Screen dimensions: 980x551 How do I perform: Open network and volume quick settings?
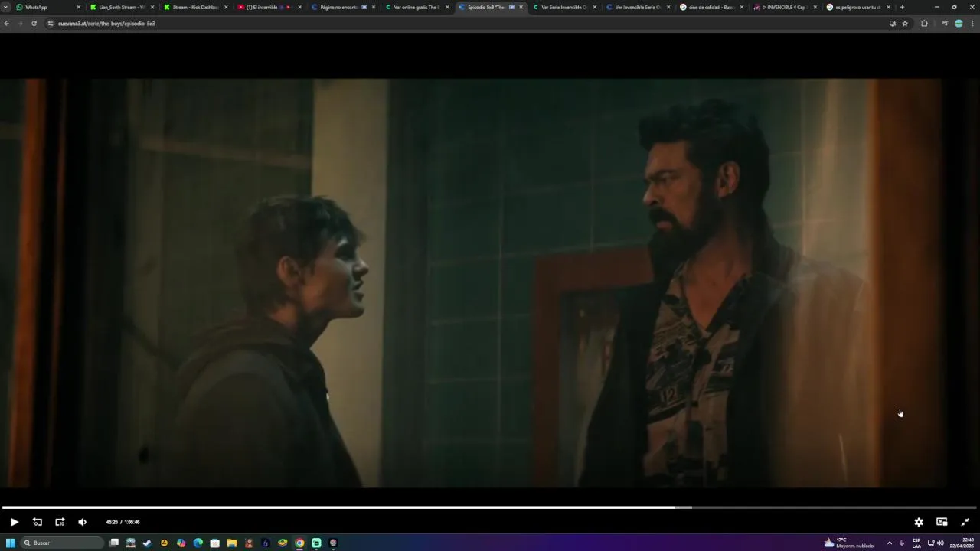coord(936,543)
